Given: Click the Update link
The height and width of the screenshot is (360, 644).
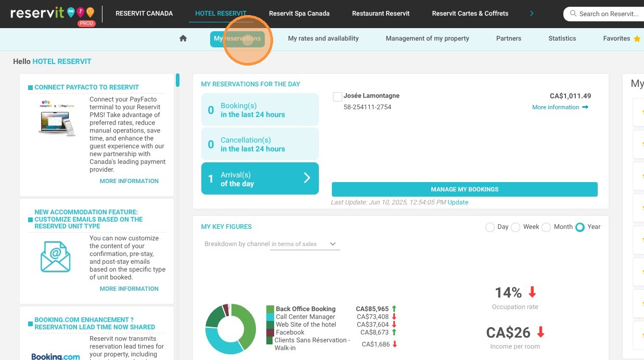Looking at the screenshot, I should click(x=458, y=202).
